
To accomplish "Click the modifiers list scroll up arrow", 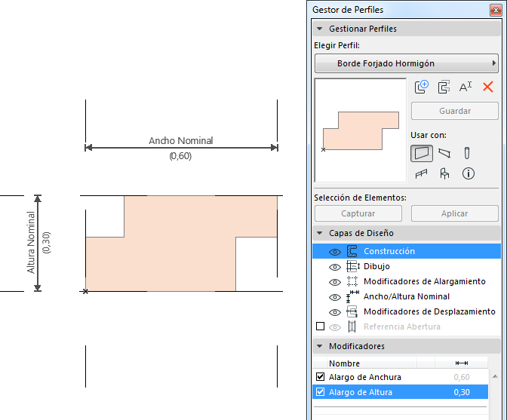I will click(495, 376).
